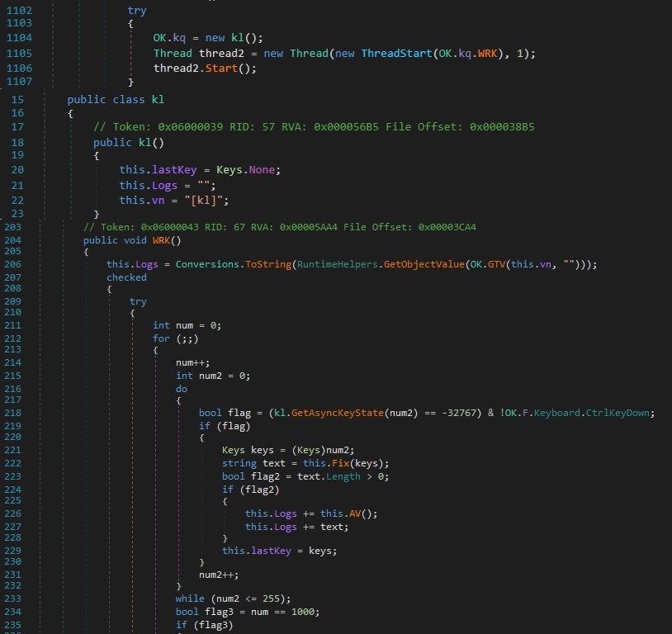
Task: Click the 'for (;;)' loop statement
Action: [x=175, y=338]
